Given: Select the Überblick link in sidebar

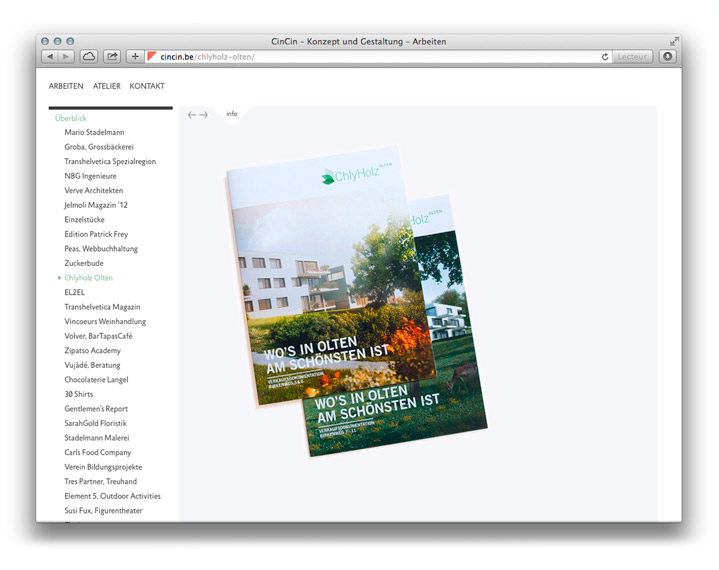Looking at the screenshot, I should click(x=71, y=118).
